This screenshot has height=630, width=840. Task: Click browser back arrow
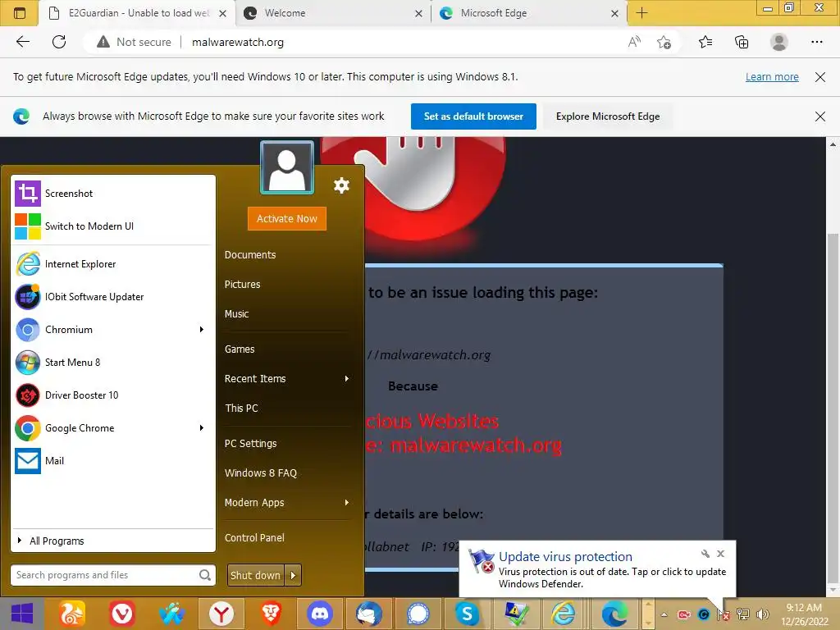[x=22, y=42]
